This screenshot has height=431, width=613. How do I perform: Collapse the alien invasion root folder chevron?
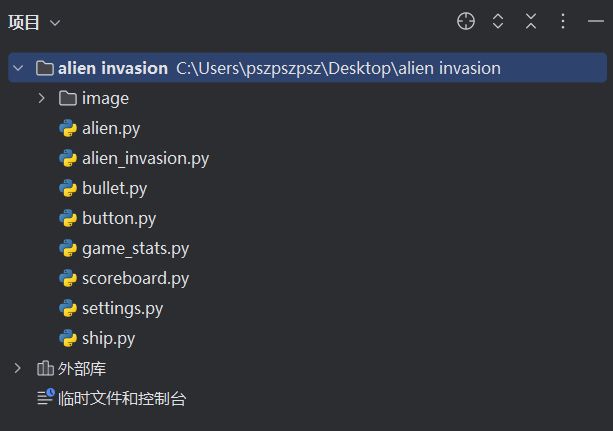pos(18,68)
